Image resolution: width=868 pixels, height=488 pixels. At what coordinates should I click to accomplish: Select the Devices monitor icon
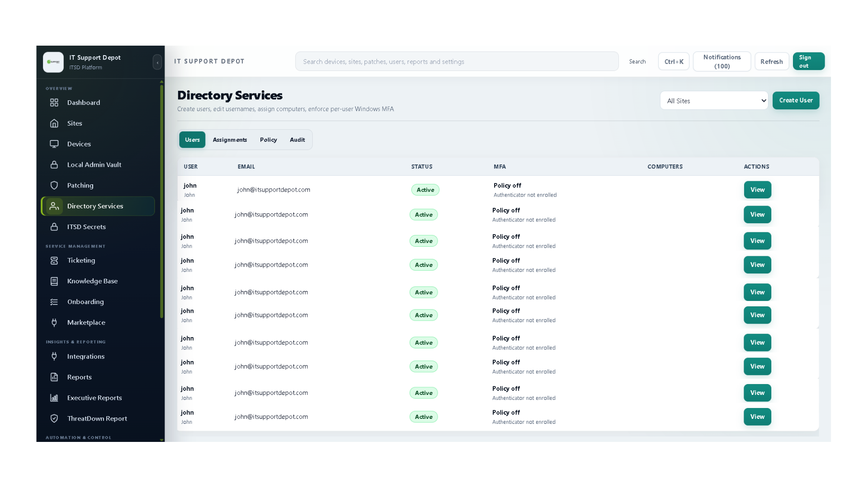[x=54, y=144]
